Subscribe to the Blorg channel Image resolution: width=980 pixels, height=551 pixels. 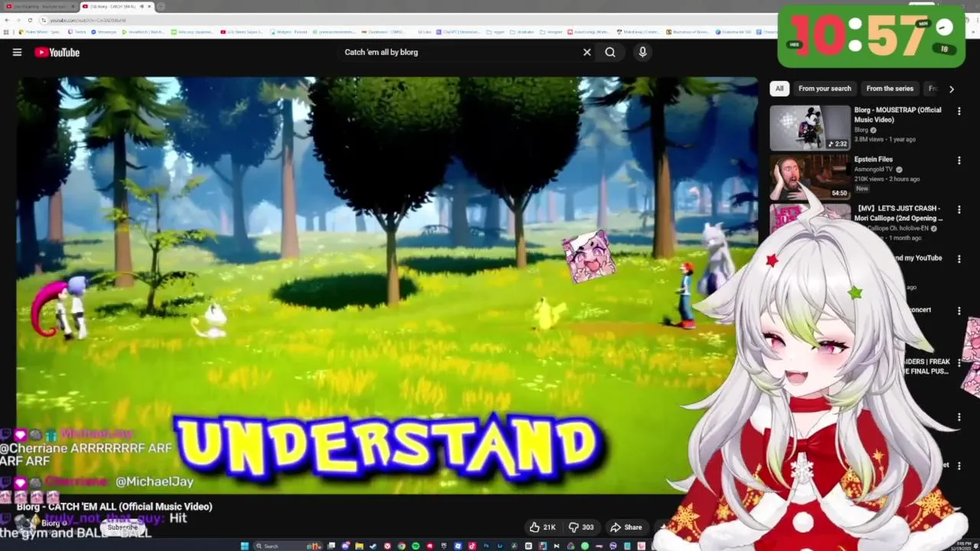[122, 527]
